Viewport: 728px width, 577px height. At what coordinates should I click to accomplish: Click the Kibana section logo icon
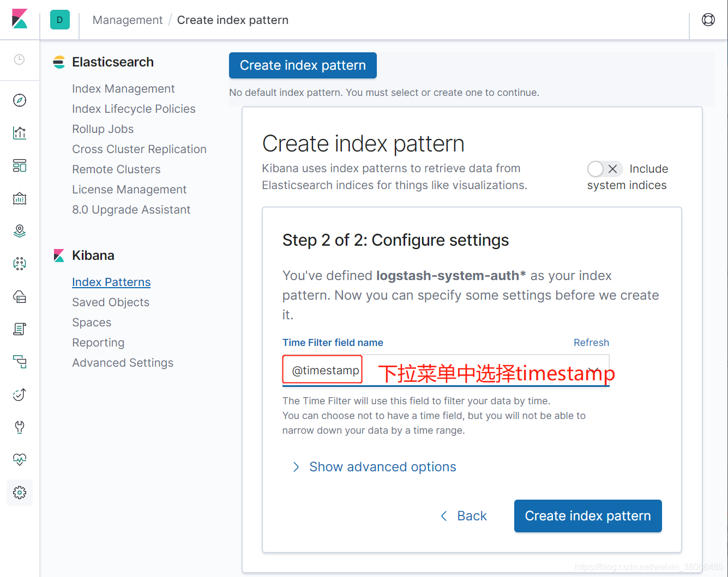59,256
